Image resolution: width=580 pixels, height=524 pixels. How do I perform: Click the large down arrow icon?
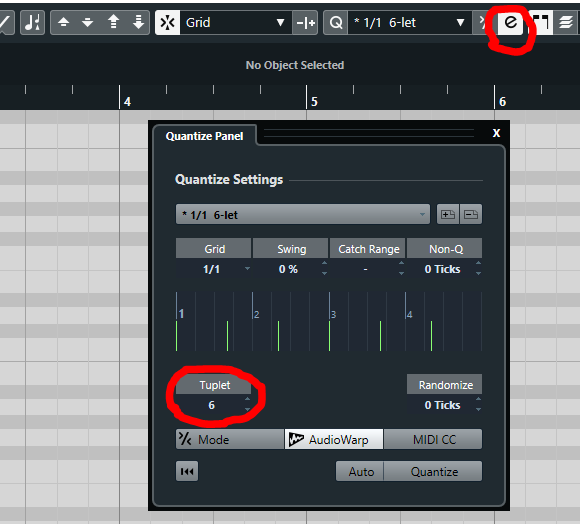tap(138, 22)
